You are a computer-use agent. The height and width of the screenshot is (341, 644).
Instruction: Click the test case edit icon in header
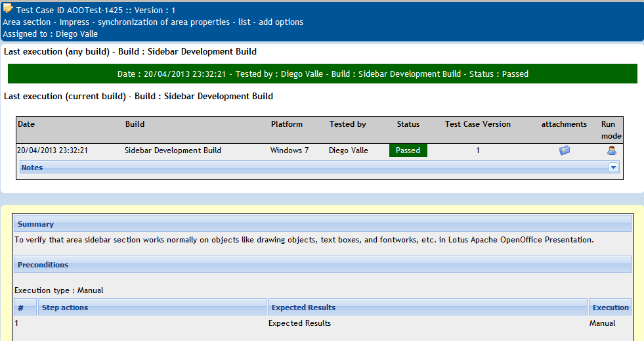(x=8, y=9)
